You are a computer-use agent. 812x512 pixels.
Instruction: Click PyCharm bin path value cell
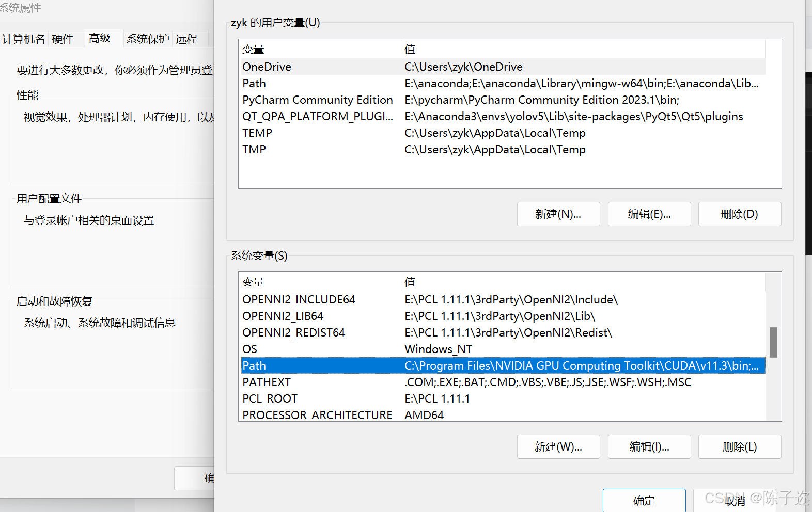(x=542, y=100)
